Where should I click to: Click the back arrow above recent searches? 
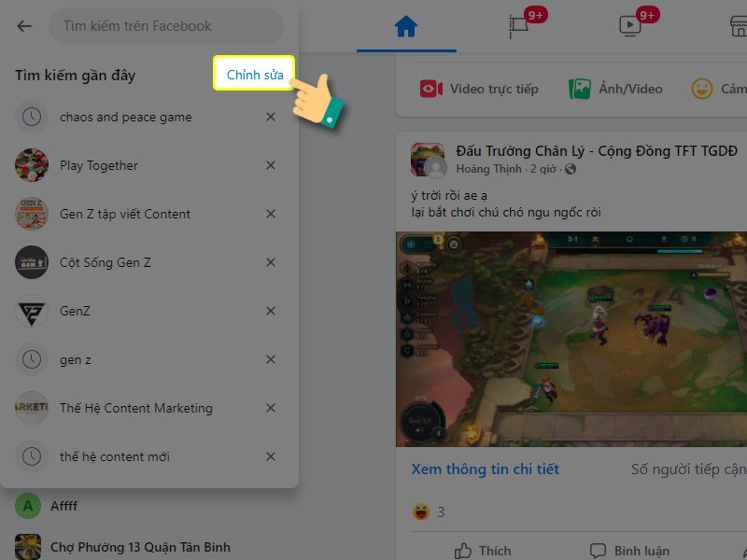[x=22, y=25]
